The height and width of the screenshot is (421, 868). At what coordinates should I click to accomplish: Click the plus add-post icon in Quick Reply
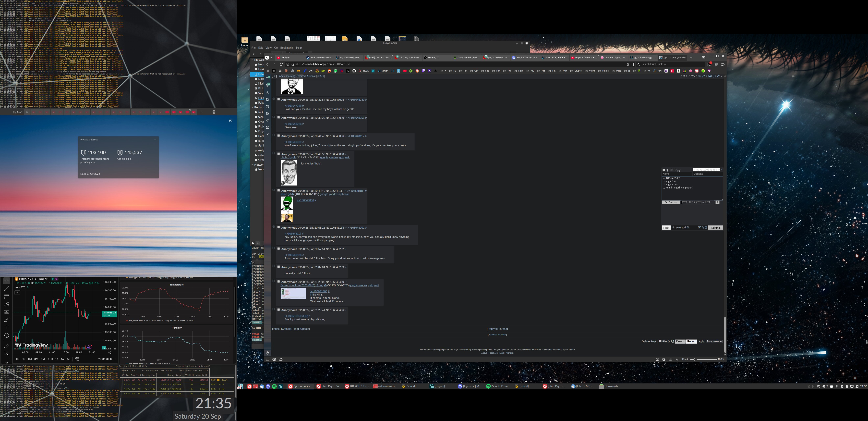706,228
